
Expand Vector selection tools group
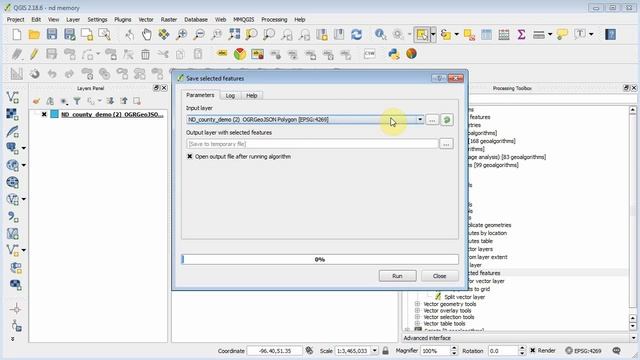click(x=417, y=317)
